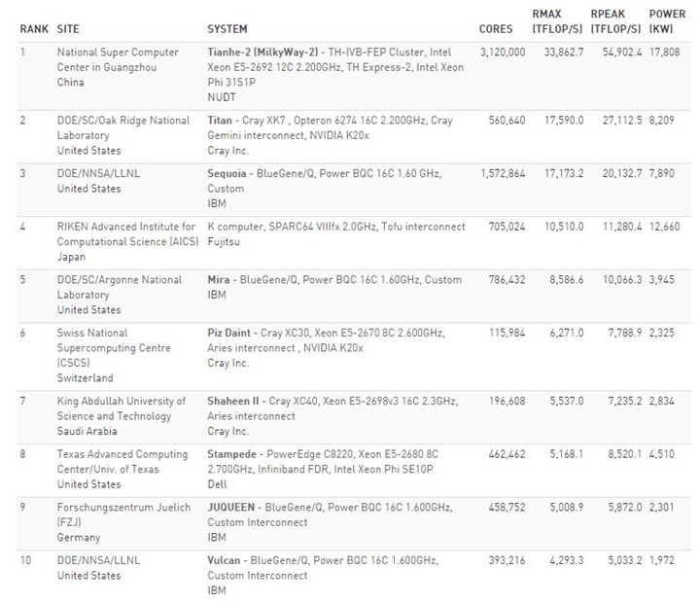This screenshot has width=700, height=603.
Task: Open the Titan system entry
Action: coord(220,121)
